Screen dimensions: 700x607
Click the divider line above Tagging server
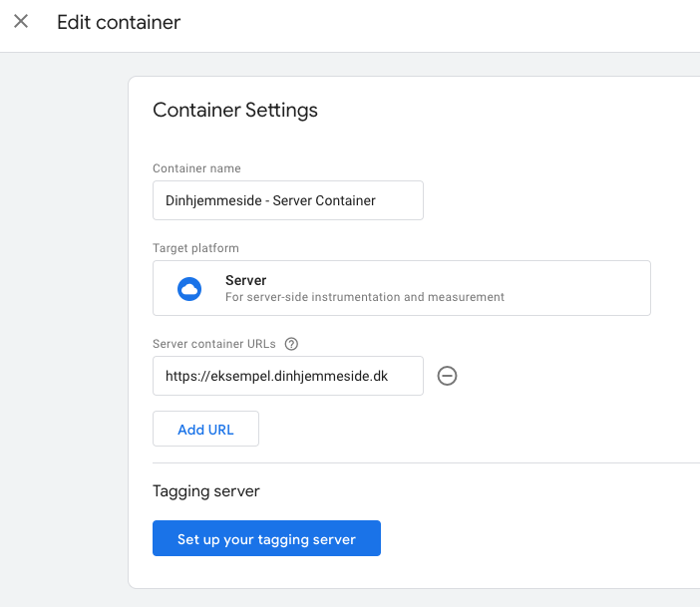pos(426,463)
